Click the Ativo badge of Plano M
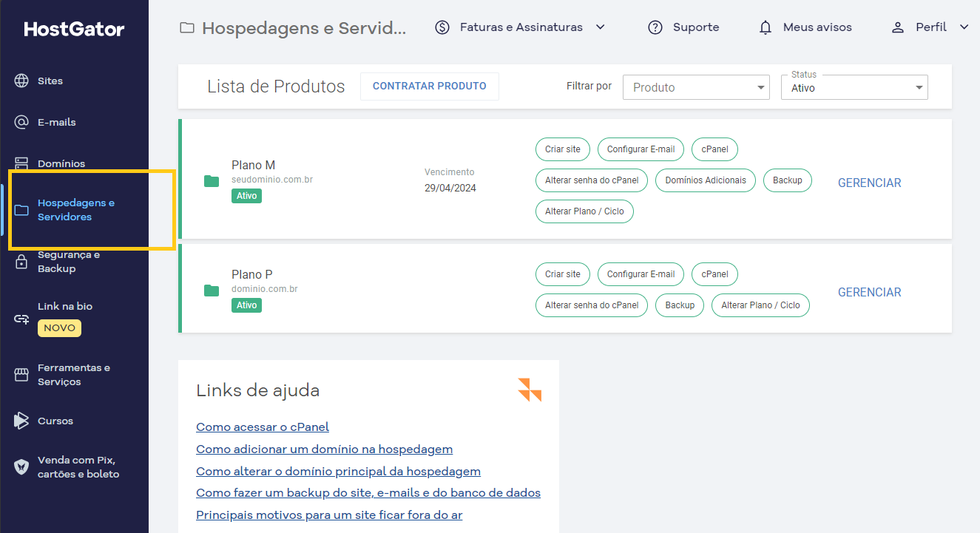The height and width of the screenshot is (533, 980). click(246, 196)
